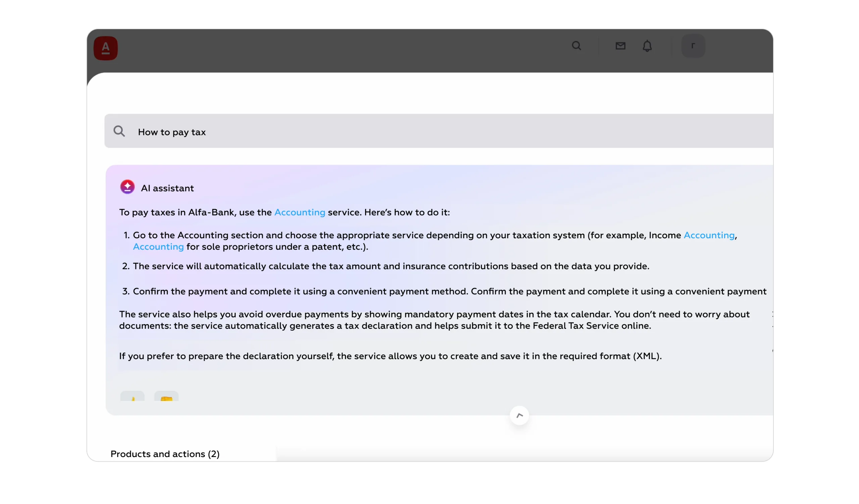
Task: Give thumbs-down feedback on the AI answer
Action: pyautogui.click(x=166, y=396)
